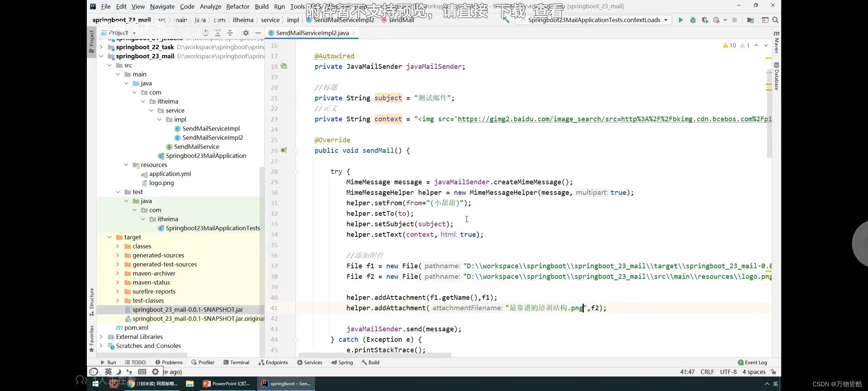Stop the running process button
The image size is (868, 391).
tap(734, 20)
